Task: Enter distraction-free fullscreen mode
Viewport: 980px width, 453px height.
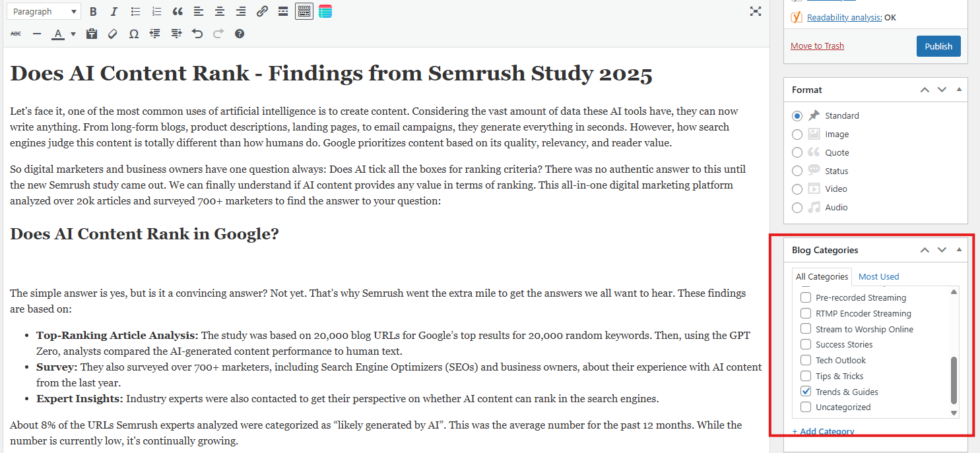Action: (756, 11)
